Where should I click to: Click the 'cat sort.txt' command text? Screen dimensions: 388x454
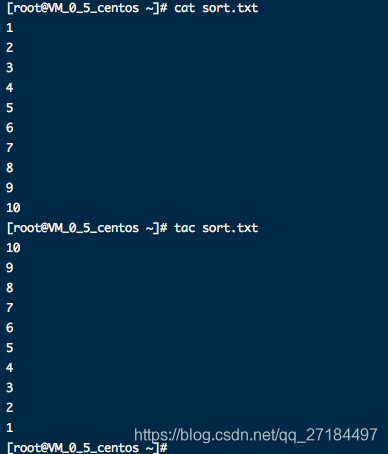tap(216, 8)
